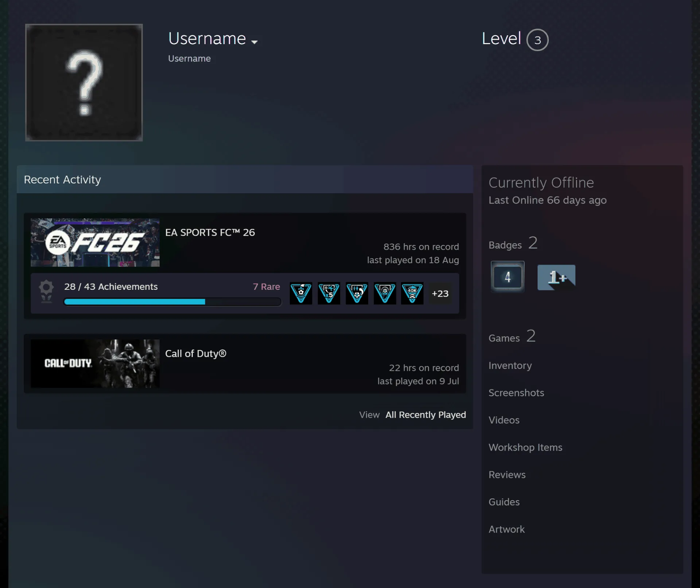The width and height of the screenshot is (700, 588).
Task: Click the 7 Rare achievements label
Action: pos(267,287)
